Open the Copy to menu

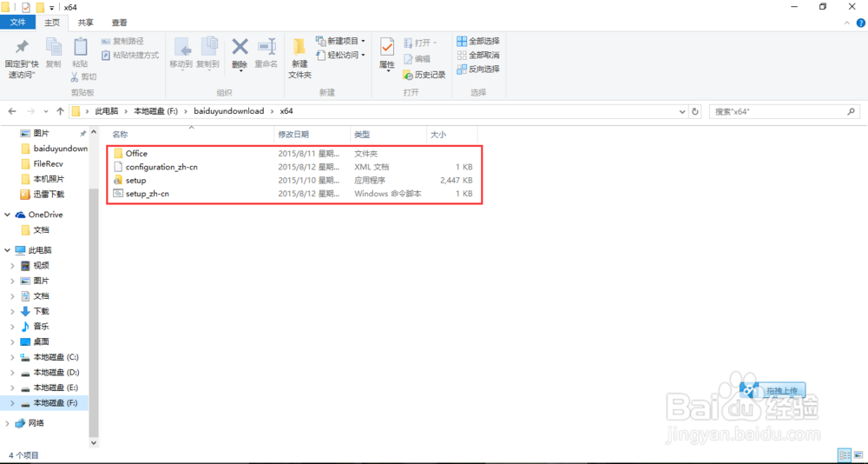(x=208, y=54)
